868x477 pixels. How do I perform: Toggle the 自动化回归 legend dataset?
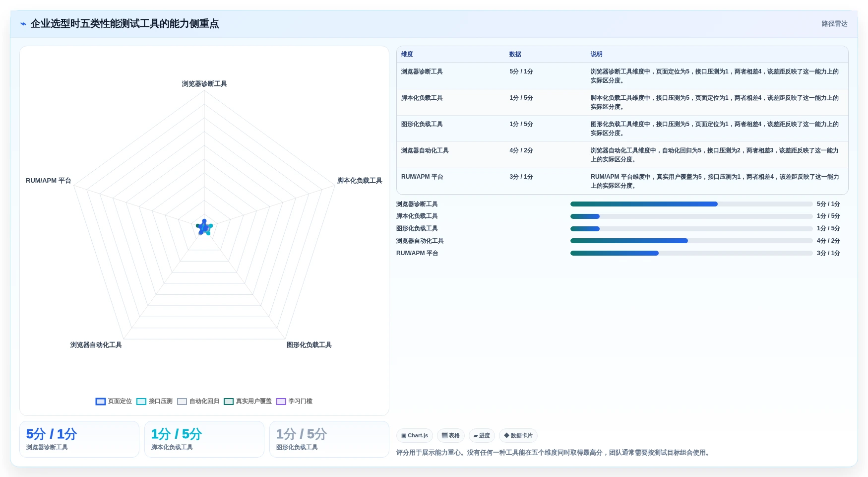198,401
